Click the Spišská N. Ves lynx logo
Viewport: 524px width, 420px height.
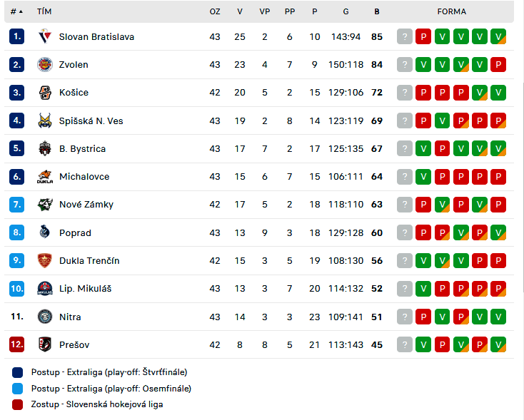(x=45, y=121)
